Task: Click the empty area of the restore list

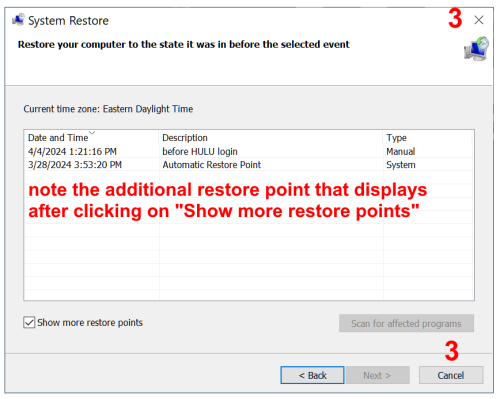Action: [x=249, y=260]
